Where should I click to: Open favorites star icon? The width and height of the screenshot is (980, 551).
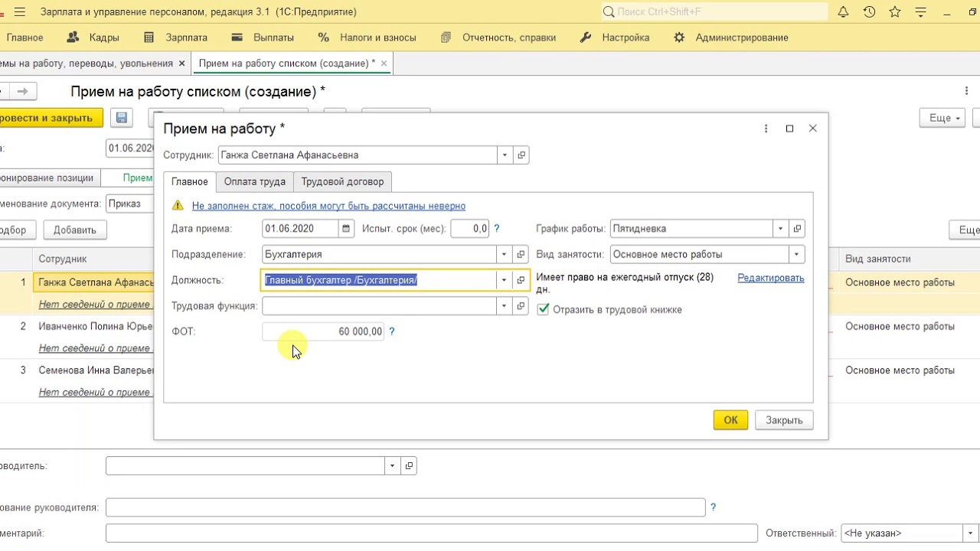coord(895,12)
